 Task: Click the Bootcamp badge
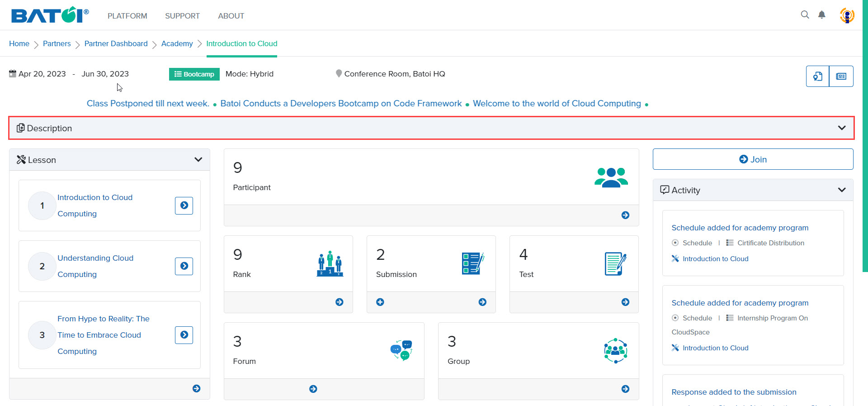click(x=194, y=74)
